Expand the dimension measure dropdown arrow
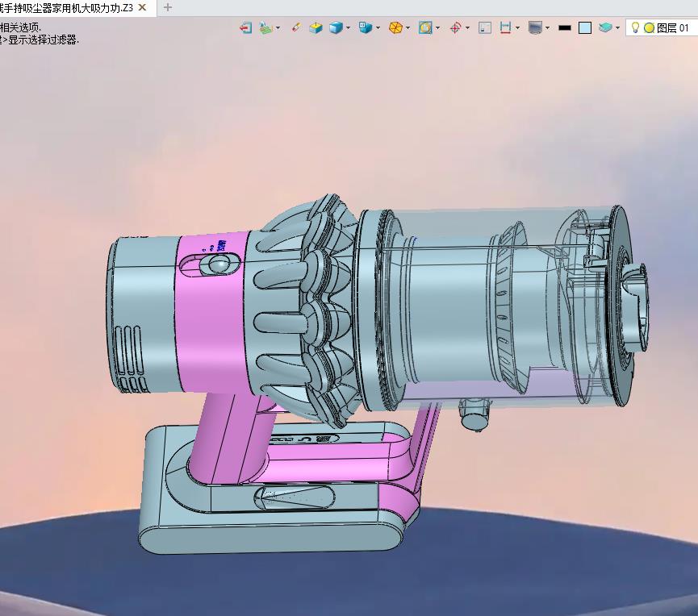698x616 pixels. click(x=517, y=28)
